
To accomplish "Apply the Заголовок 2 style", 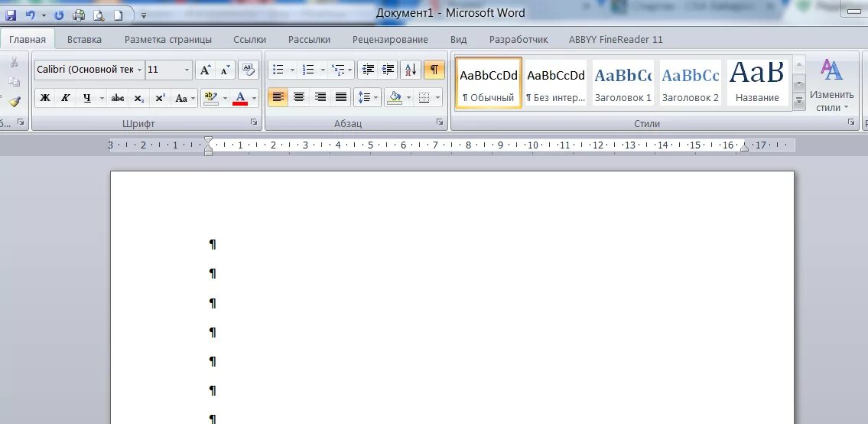I will 691,83.
